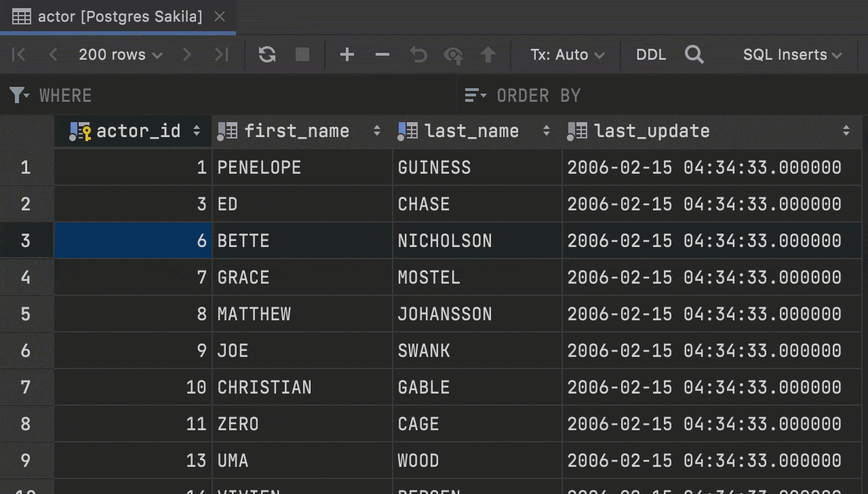Select the cell containing CHRISTIAN
The image size is (868, 494).
click(302, 387)
